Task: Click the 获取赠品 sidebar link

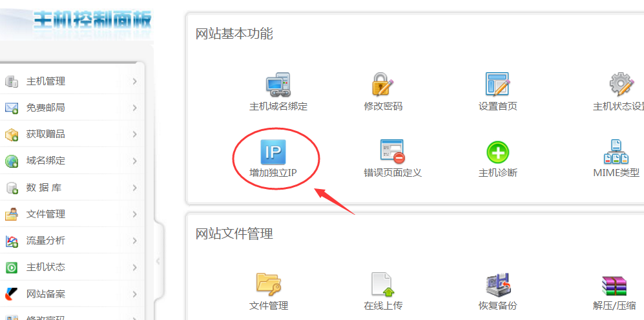Action: click(45, 134)
